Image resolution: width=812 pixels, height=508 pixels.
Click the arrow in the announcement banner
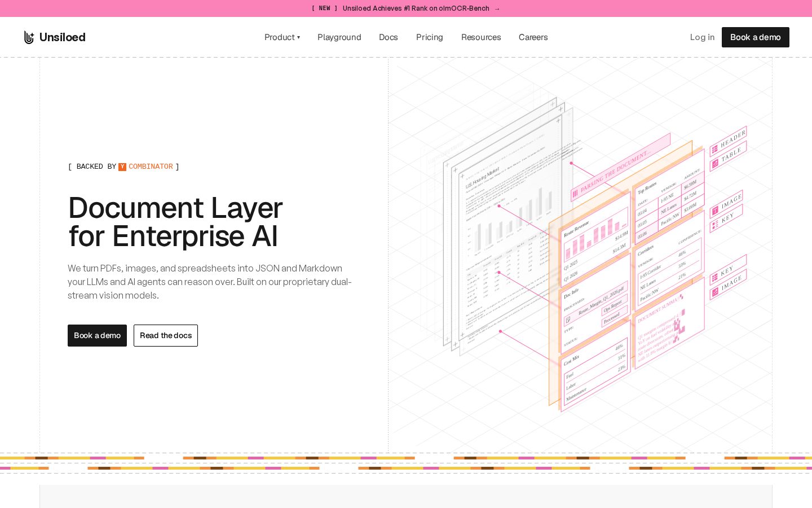497,8
